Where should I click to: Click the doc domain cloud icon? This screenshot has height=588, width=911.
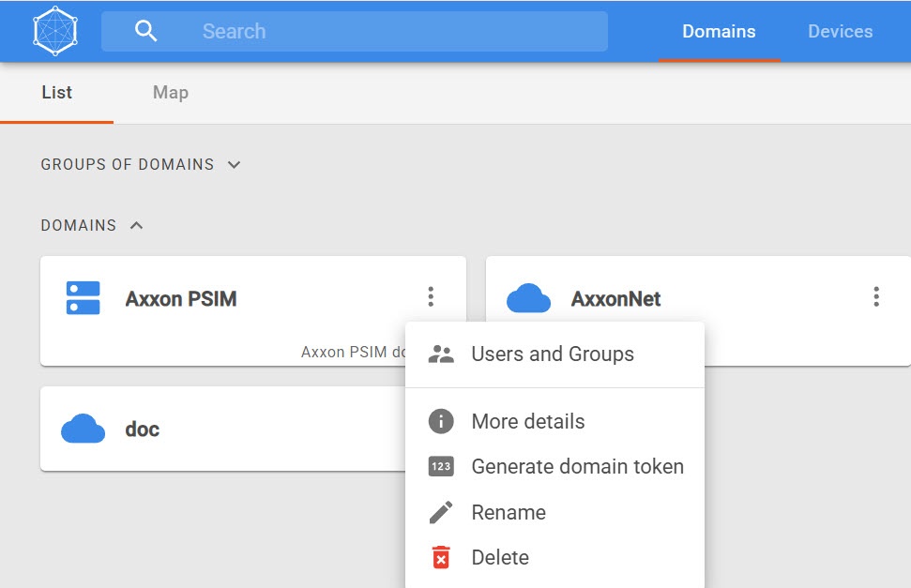tap(84, 430)
